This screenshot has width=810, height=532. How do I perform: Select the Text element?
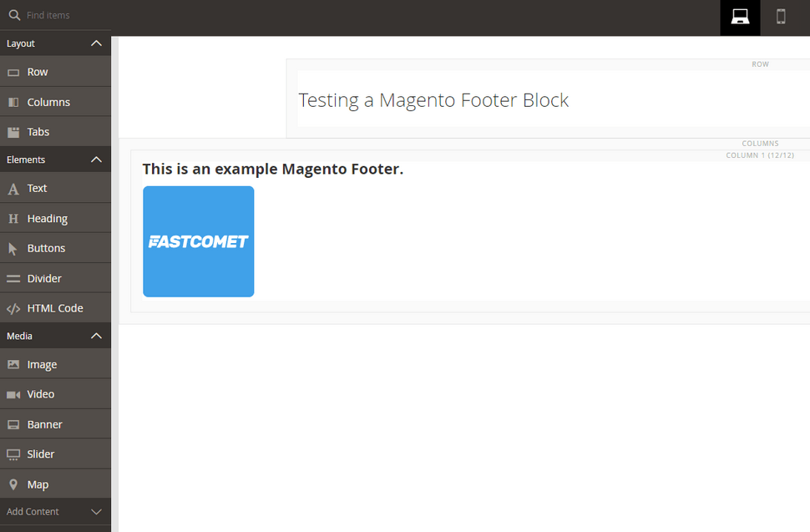(x=55, y=188)
